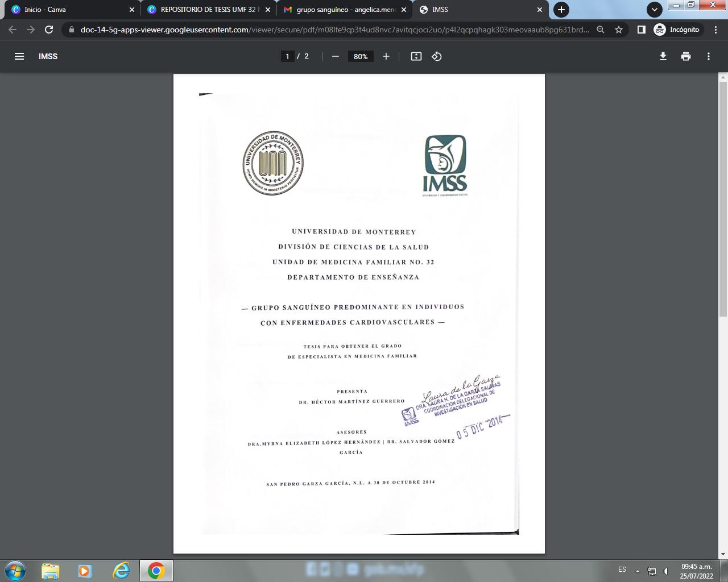Click the vertical scrollbar thumb

point(723,199)
